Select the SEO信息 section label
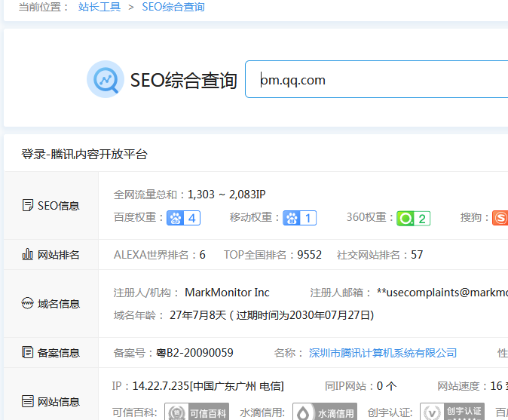The height and width of the screenshot is (420, 508). [x=50, y=205]
